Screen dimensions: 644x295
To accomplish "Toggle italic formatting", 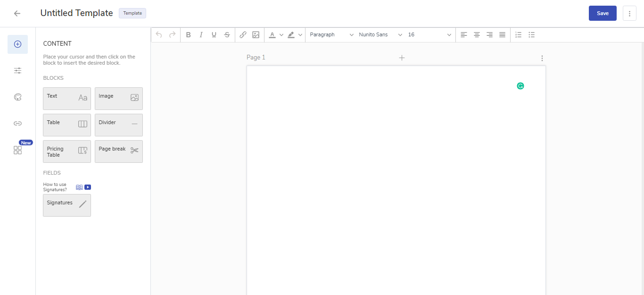I will (x=201, y=35).
